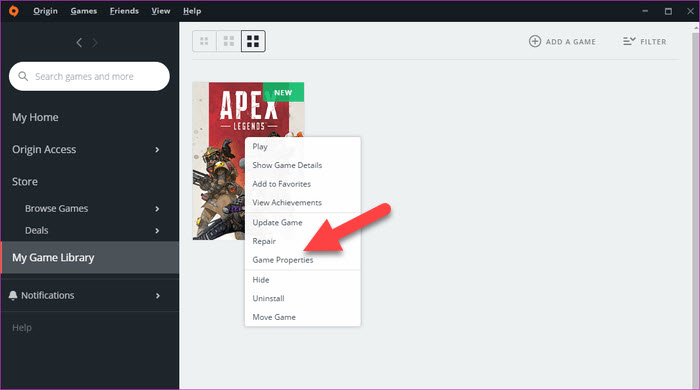Choose Move Game
Viewport: 700px width, 390px height.
click(x=303, y=317)
